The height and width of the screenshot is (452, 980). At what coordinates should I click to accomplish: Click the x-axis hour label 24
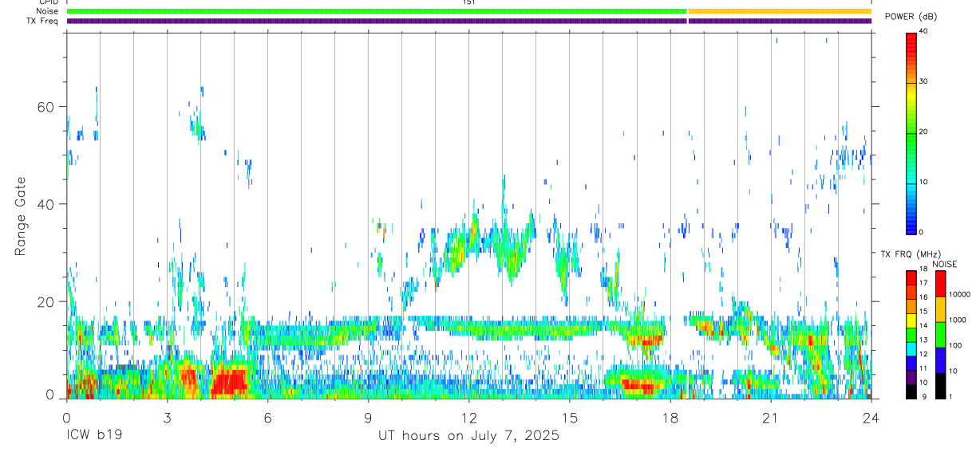871,418
